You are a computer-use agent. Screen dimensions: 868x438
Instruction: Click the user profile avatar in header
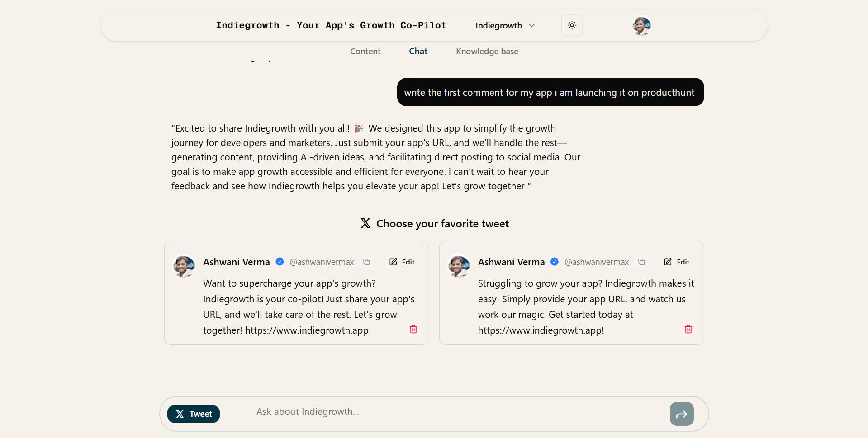[641, 26]
